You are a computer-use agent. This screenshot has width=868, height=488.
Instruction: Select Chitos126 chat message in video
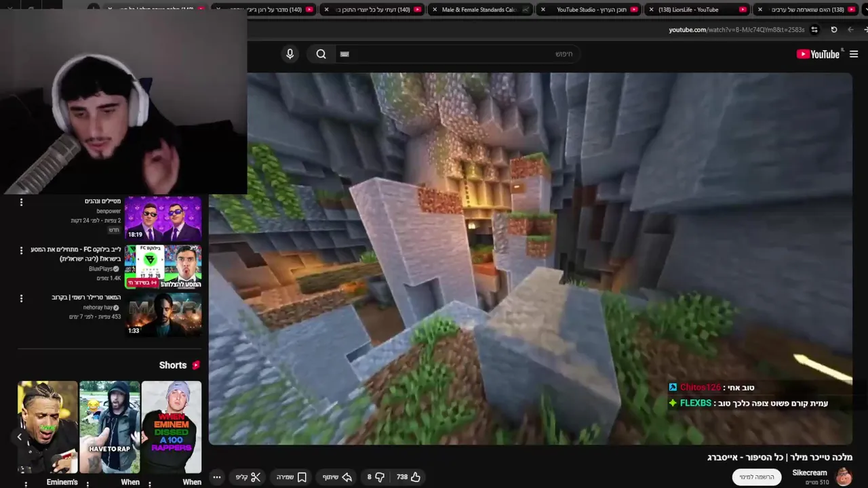[711, 388]
